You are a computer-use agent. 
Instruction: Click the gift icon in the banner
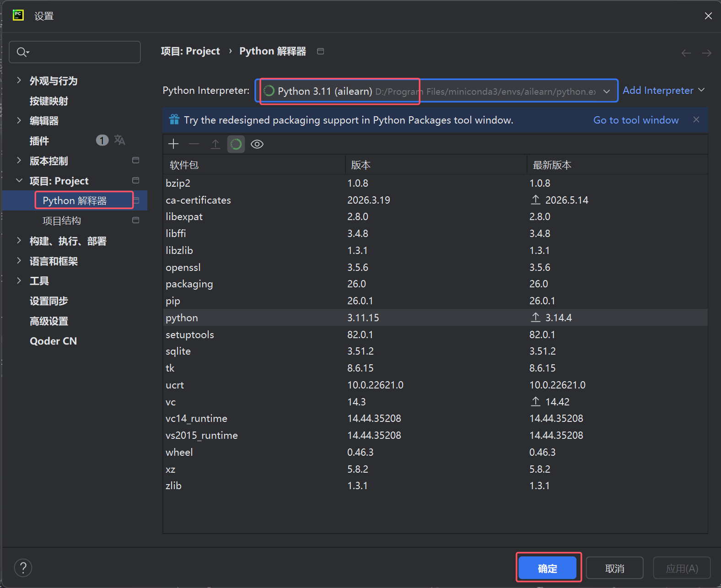[174, 119]
